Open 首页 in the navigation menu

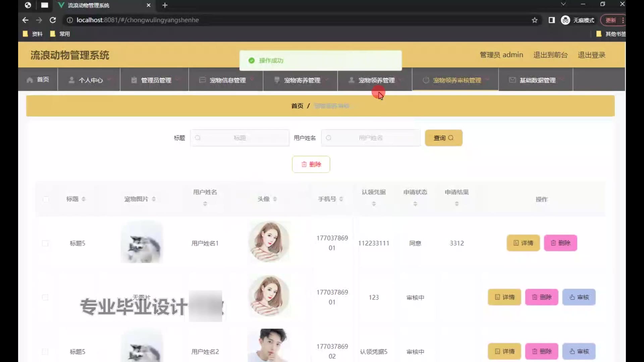coord(38,79)
